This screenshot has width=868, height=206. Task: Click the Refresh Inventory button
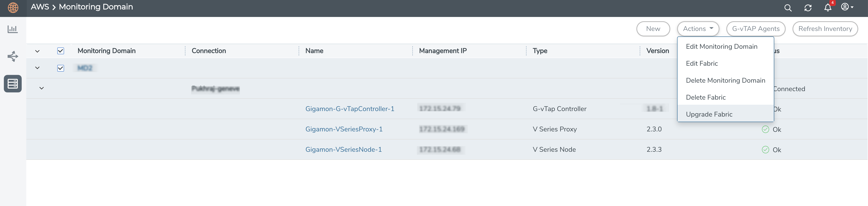[x=825, y=29]
